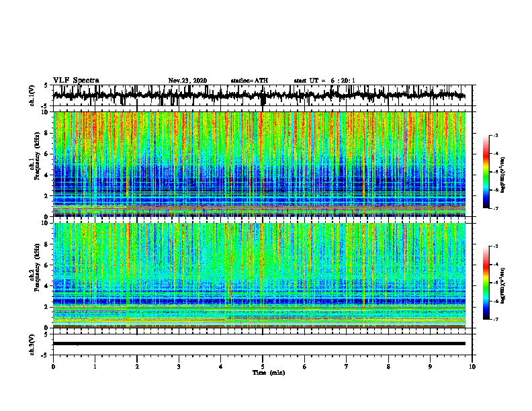The width and height of the screenshot is (532, 411).
Task: Click the ch.1 spectrogram panel
Action: tap(259, 164)
